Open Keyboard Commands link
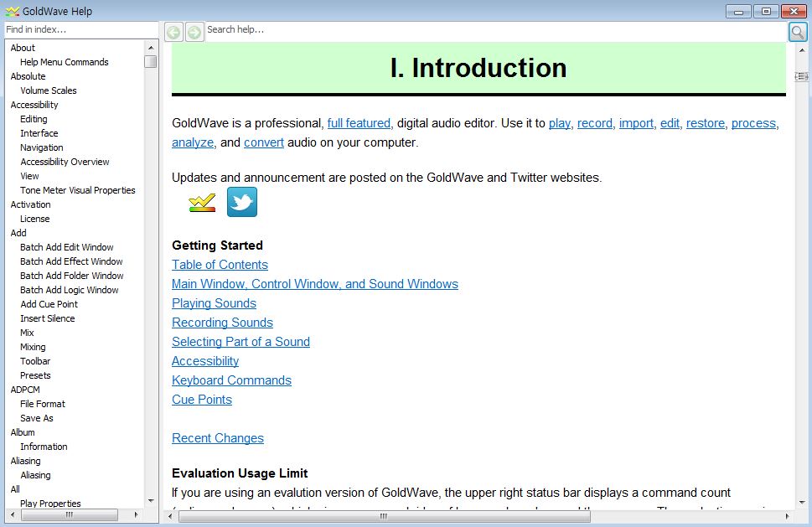Viewport: 812px width, 527px height. 231,380
